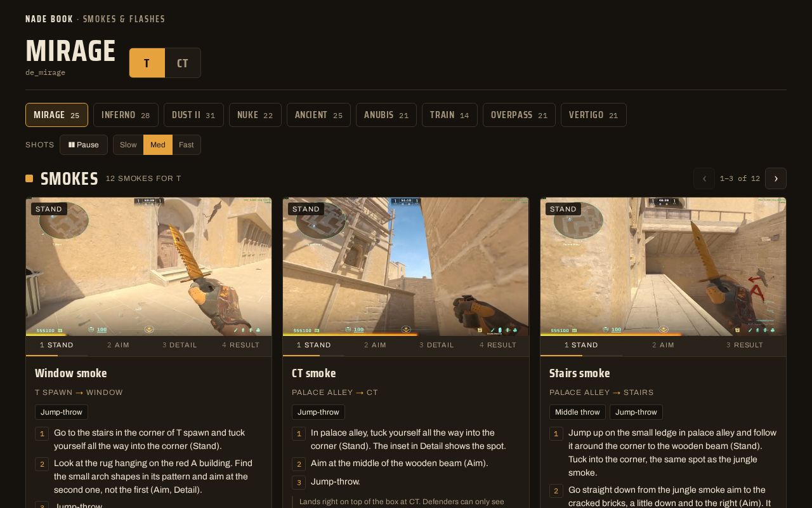Click the Jump-throw tag on Stairs smoke
The height and width of the screenshot is (508, 812).
pyautogui.click(x=636, y=412)
